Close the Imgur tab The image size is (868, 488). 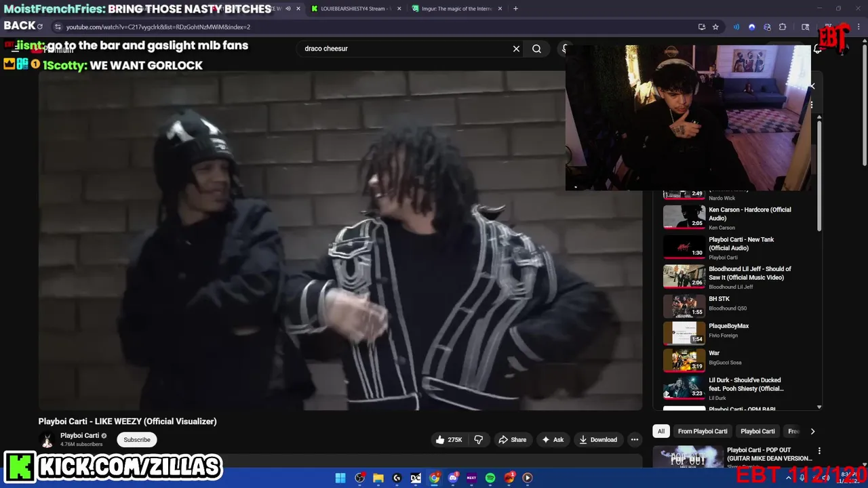click(500, 9)
